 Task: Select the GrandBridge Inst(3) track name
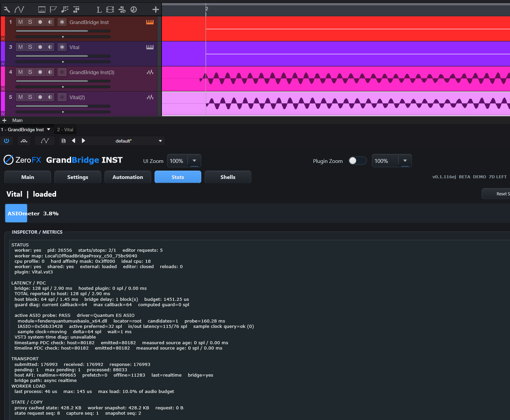(92, 72)
